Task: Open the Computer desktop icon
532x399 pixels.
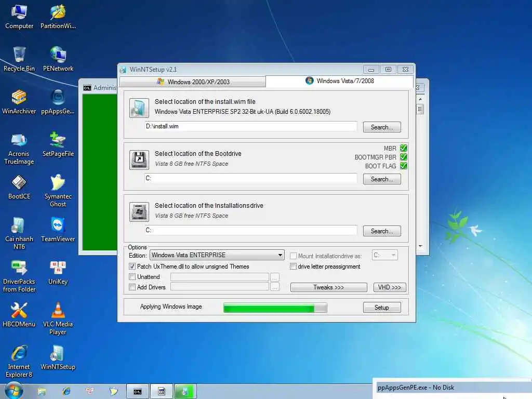Action: pyautogui.click(x=19, y=16)
